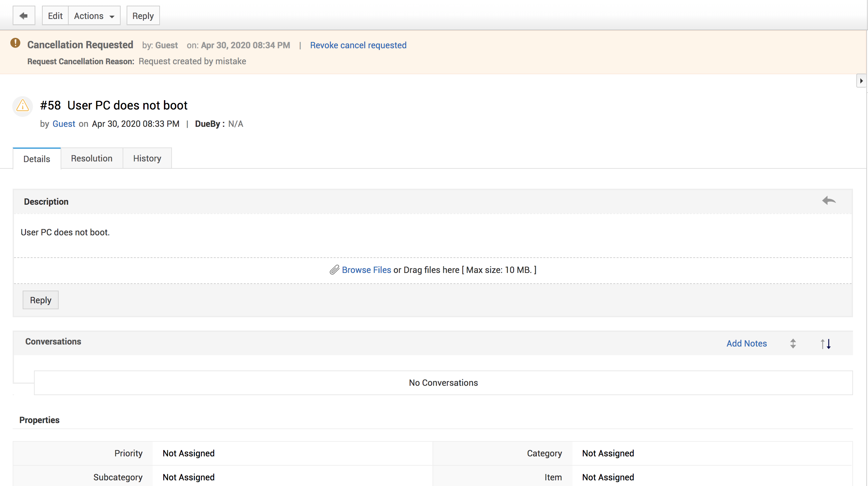
Task: Click the Browse Files link
Action: pyautogui.click(x=366, y=270)
